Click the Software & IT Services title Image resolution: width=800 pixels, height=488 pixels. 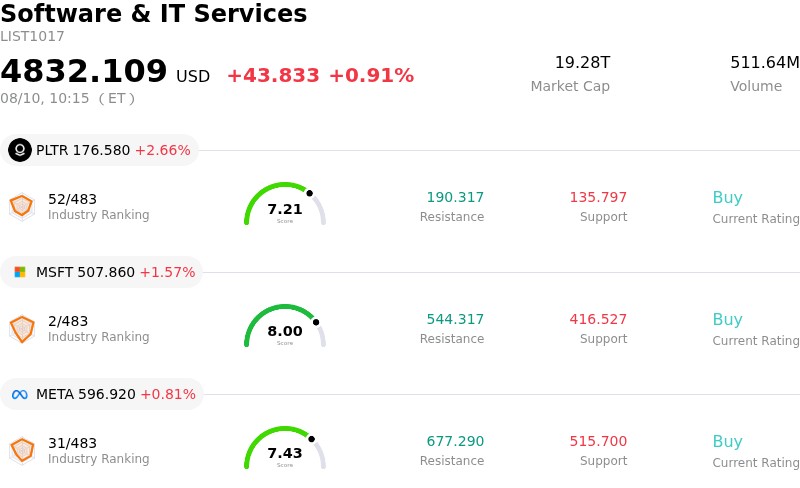(154, 13)
